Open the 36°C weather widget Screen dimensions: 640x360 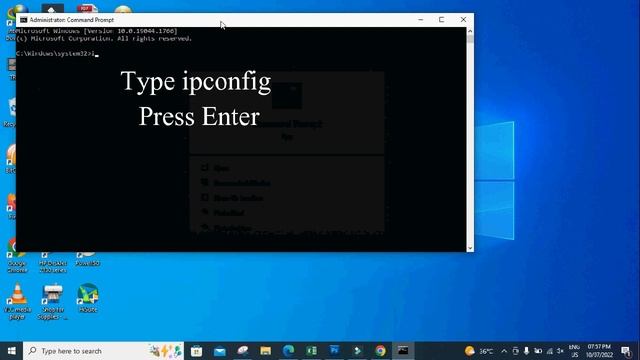tap(479, 351)
